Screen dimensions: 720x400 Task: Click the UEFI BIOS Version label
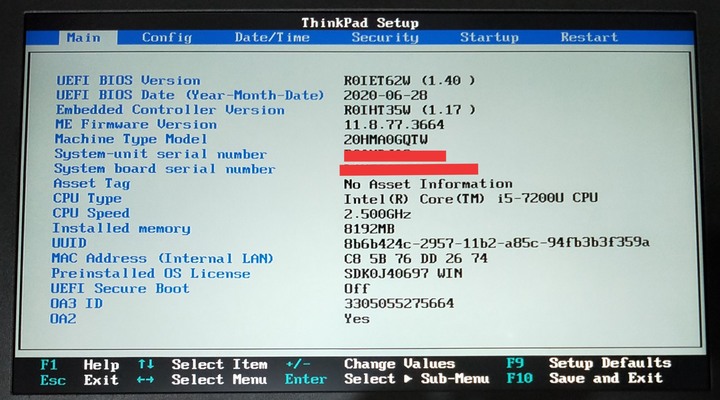tap(128, 80)
